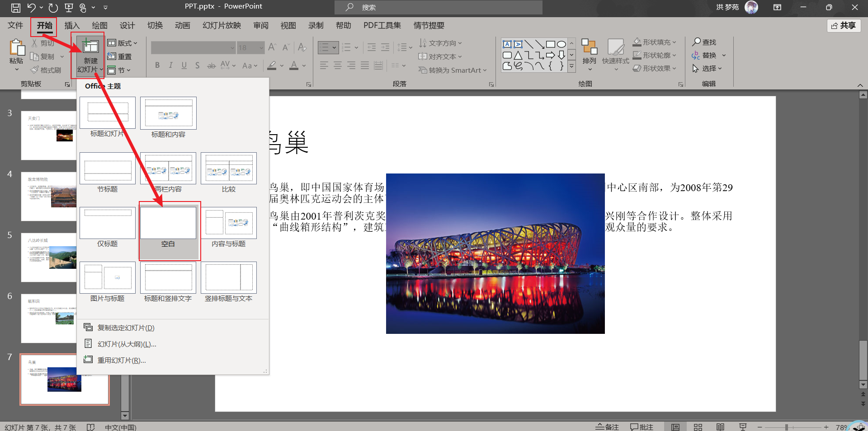868x431 pixels.
Task: Select the text box shape in shapes gallery
Action: click(x=507, y=44)
